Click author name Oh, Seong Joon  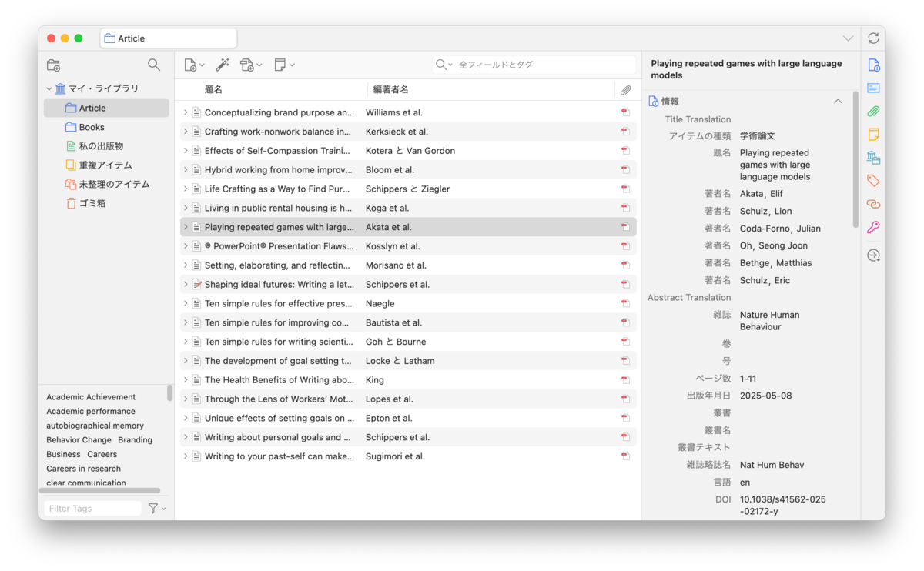774,245
